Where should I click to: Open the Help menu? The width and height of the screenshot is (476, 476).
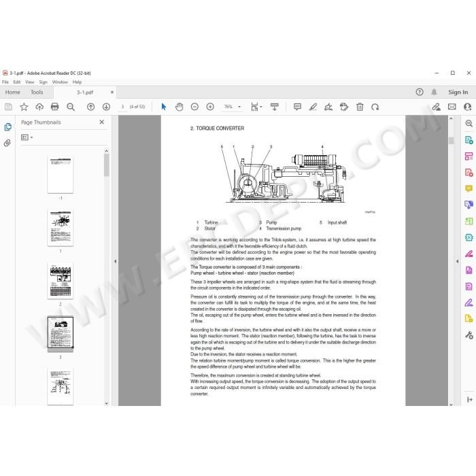point(77,82)
